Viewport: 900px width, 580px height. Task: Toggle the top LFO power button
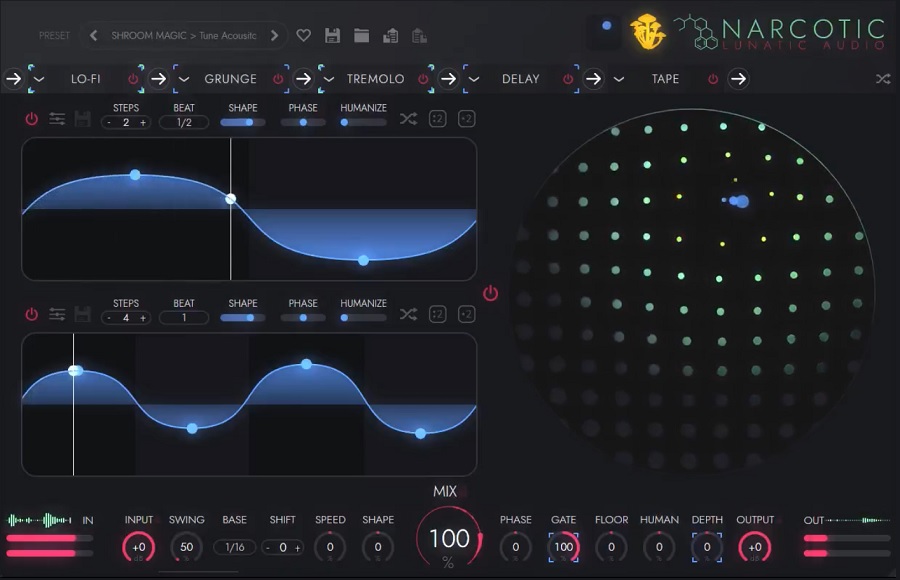(x=31, y=120)
